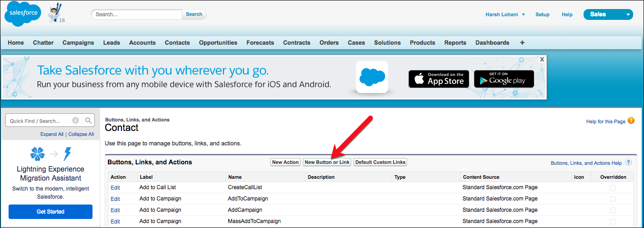Switch to the Campaigns tab
The image size is (644, 228).
(x=78, y=42)
